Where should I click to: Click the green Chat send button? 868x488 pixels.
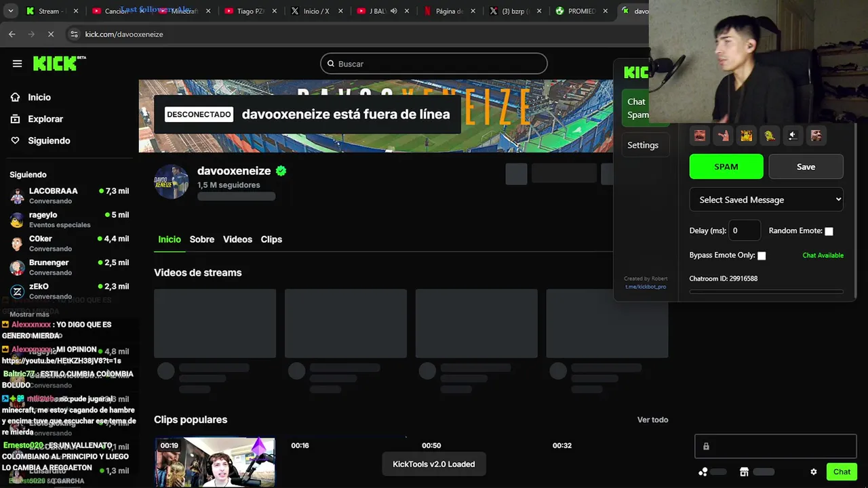(842, 472)
